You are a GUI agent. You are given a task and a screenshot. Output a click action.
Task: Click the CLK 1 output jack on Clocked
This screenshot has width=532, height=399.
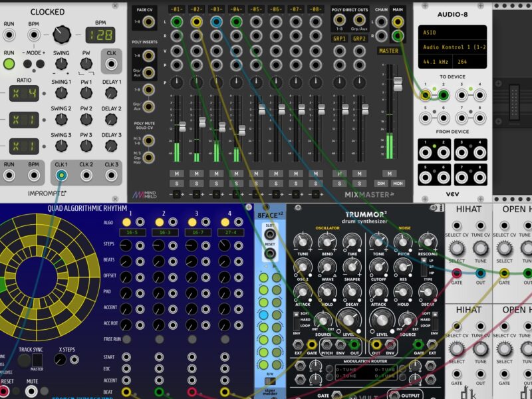[x=61, y=176]
